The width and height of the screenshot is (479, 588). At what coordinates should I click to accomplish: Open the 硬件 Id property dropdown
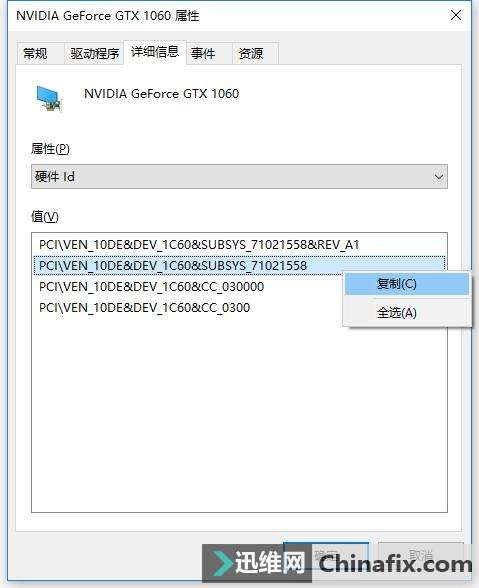pyautogui.click(x=239, y=176)
